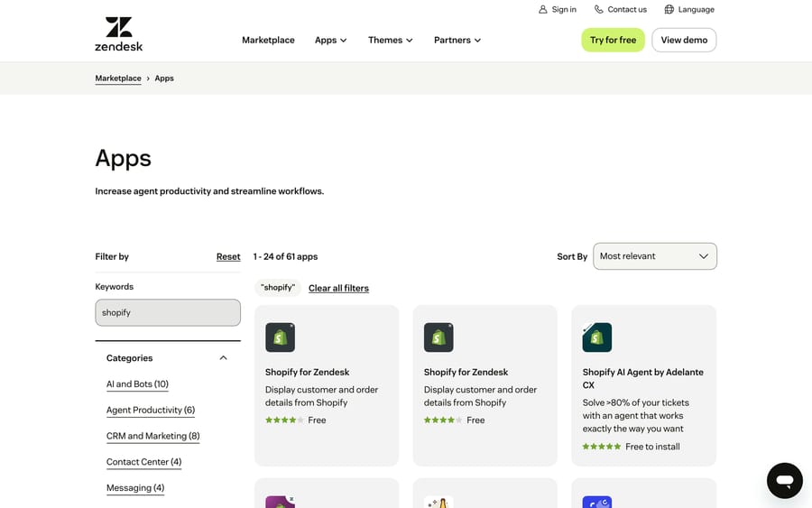Filter by CRM and Marketing (8)
The image size is (812, 508).
[x=152, y=436]
